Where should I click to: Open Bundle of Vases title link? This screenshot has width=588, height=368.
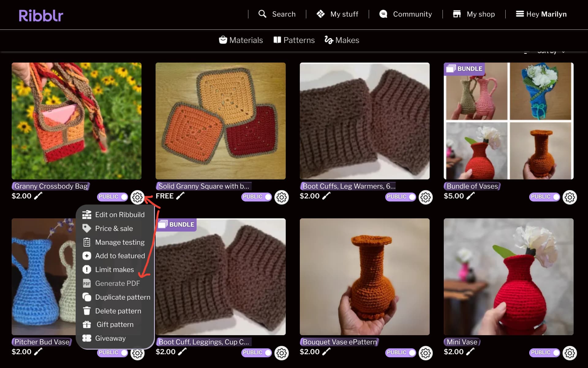(472, 186)
